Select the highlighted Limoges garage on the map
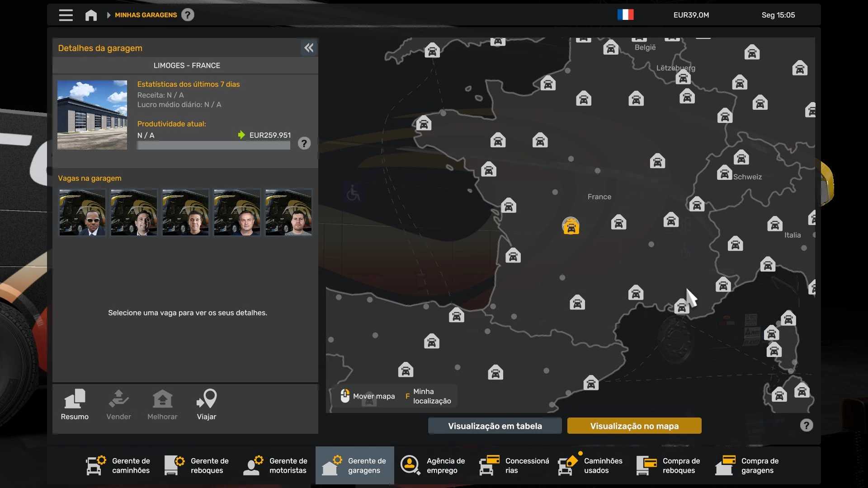Viewport: 868px width, 488px height. (x=571, y=226)
